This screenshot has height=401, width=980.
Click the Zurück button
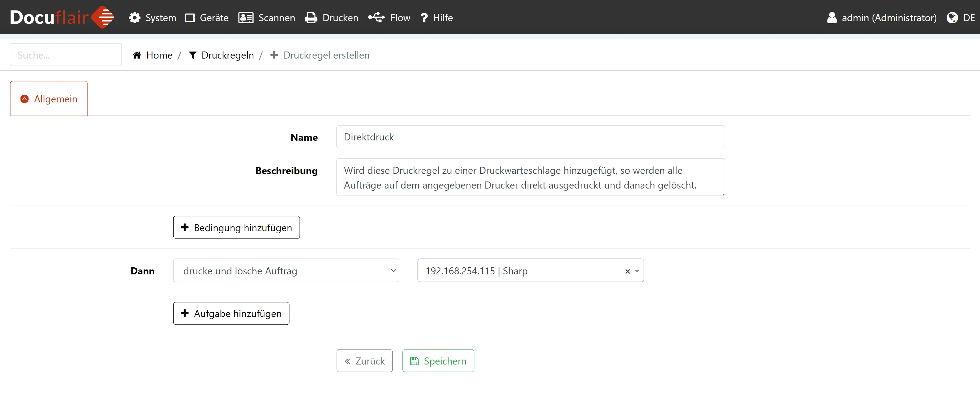pyautogui.click(x=364, y=361)
